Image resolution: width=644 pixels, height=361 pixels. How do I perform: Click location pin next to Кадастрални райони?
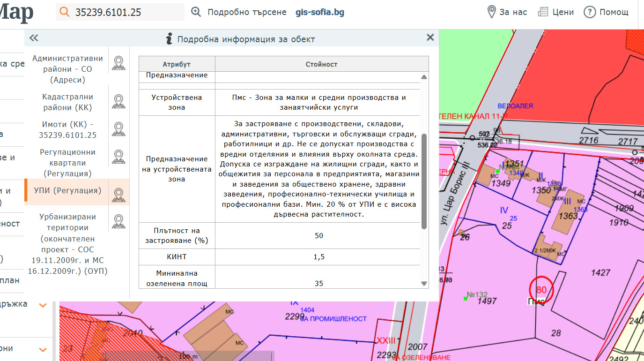click(x=118, y=102)
